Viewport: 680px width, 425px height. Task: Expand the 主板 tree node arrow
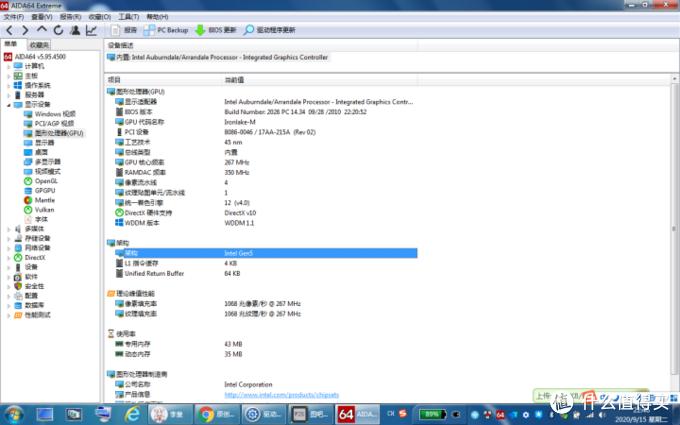8,76
